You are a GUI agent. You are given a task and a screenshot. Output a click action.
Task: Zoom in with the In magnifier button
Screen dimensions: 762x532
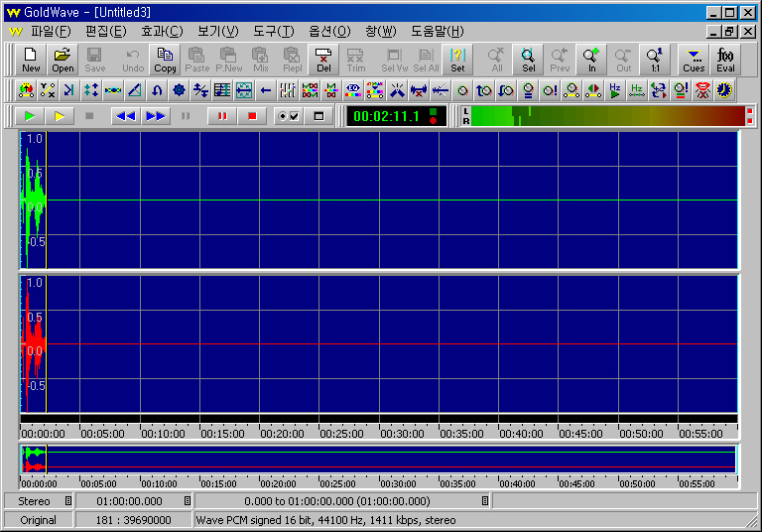(x=591, y=60)
